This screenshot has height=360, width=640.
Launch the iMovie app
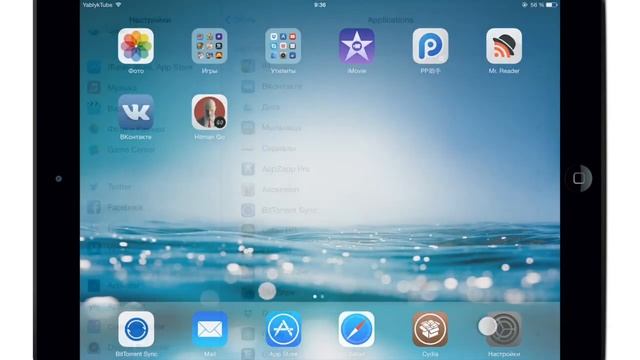[357, 46]
